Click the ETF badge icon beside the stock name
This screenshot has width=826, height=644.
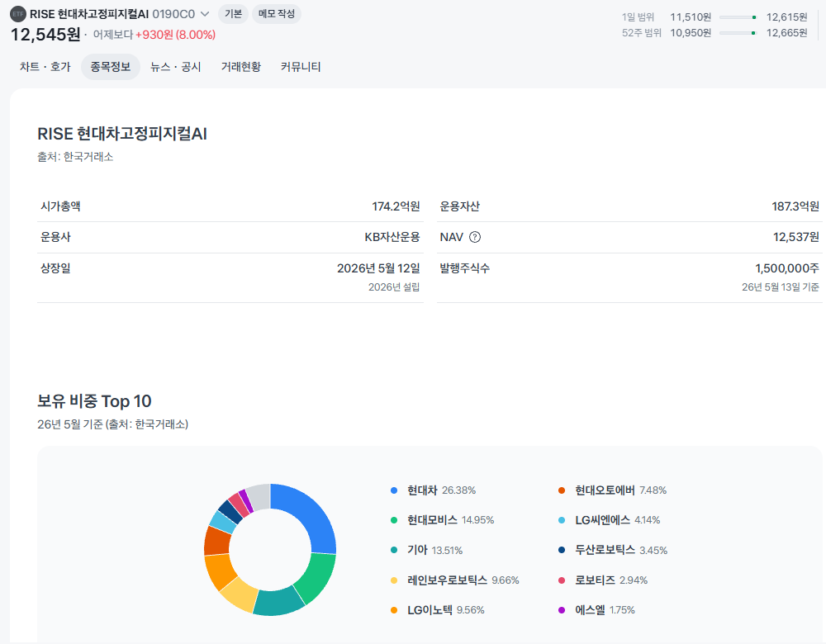(x=18, y=14)
